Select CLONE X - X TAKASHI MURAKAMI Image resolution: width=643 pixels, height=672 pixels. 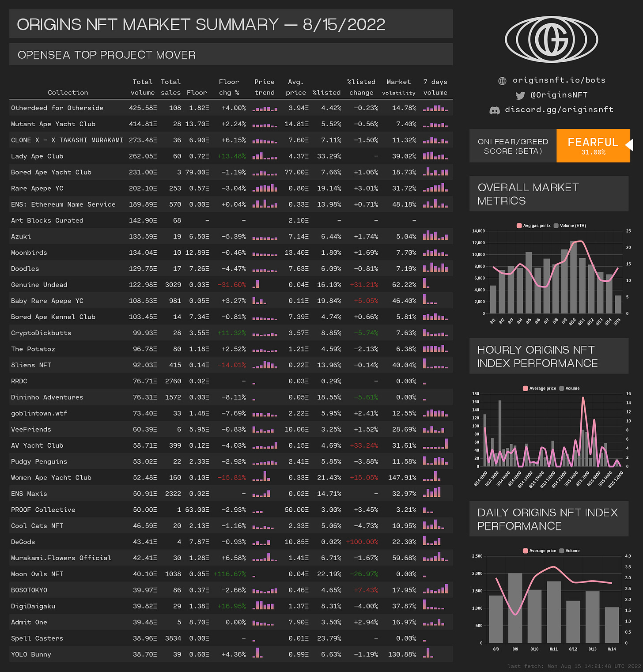click(67, 140)
